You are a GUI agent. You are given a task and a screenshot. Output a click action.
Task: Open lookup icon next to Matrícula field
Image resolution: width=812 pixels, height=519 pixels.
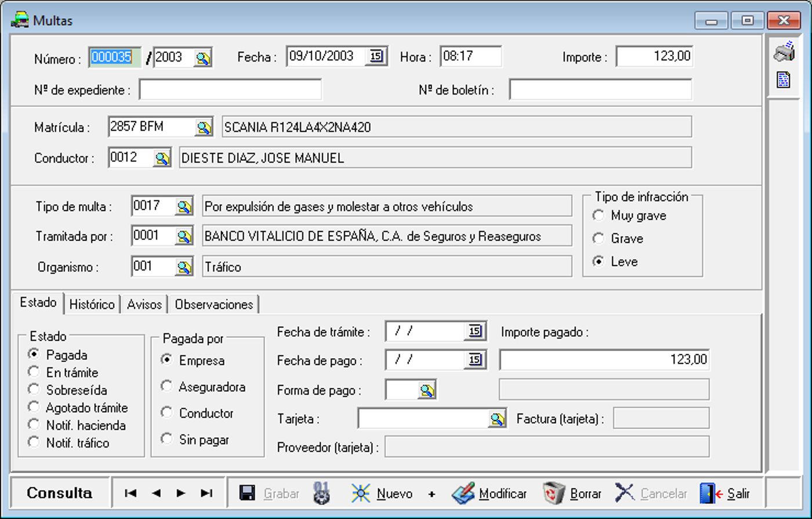204,127
